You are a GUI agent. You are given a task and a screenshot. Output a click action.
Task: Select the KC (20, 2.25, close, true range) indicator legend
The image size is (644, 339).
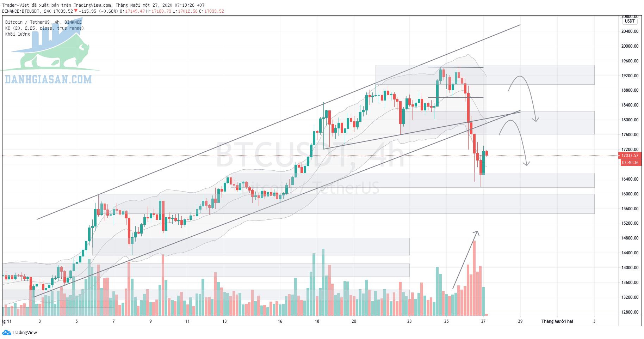(44, 28)
